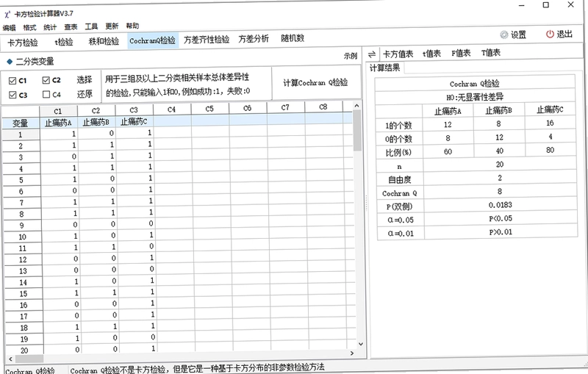Screen dimensions: 588x374
Task: Click the empty C4 variable name cell
Action: pos(173,121)
